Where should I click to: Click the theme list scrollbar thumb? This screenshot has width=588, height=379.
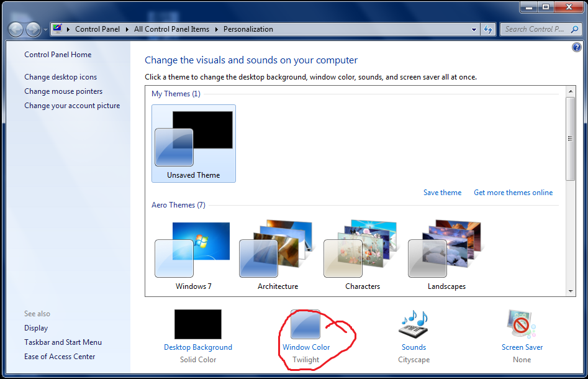click(x=571, y=139)
